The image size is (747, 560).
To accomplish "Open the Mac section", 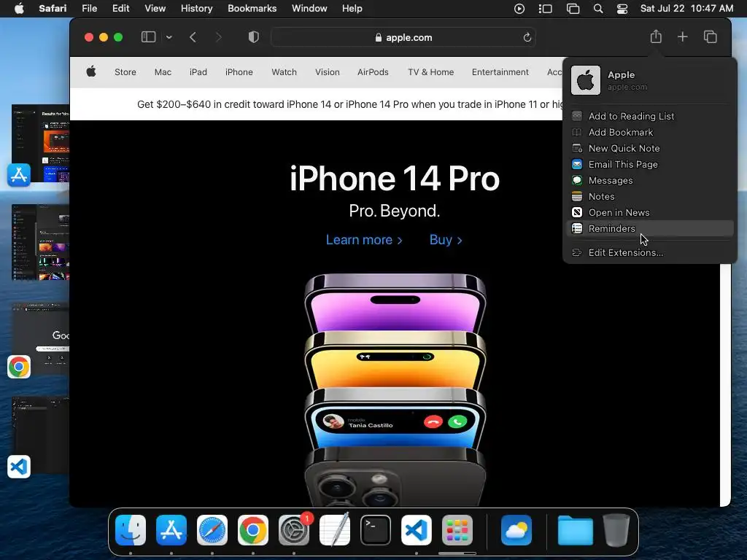I will pos(163,72).
